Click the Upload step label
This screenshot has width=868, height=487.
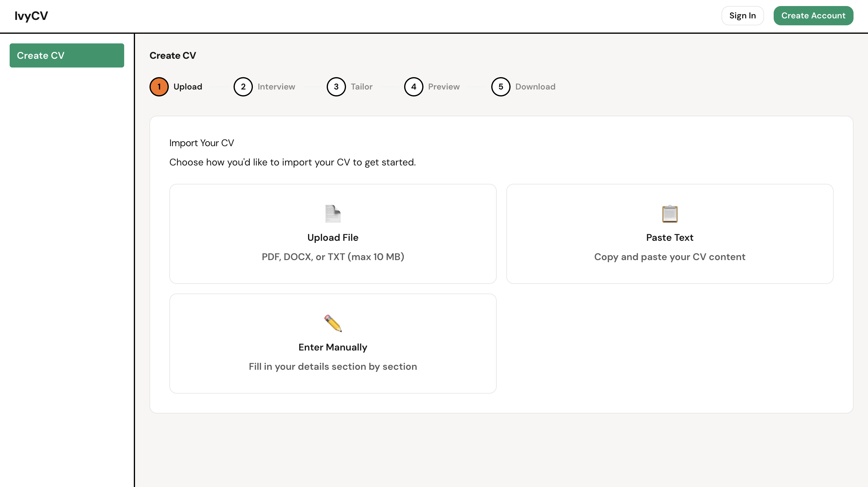188,86
